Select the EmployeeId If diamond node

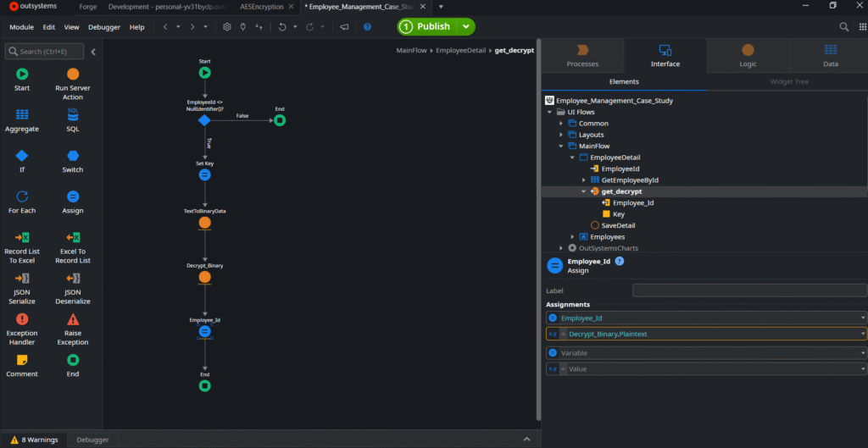(x=204, y=120)
